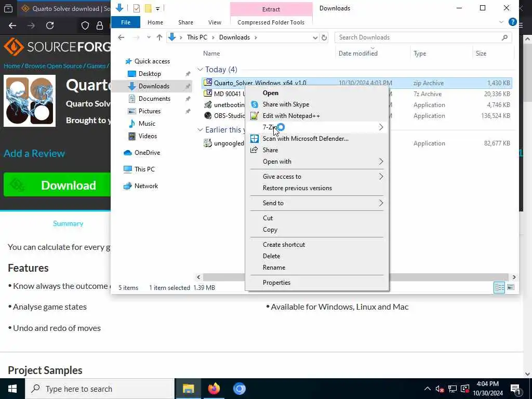Image resolution: width=532 pixels, height=399 pixels.
Task: Select Quick access in navigation pane
Action: 152,61
